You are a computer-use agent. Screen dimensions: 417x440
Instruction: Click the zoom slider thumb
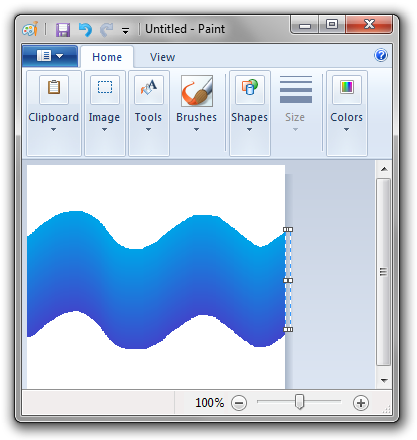(299, 402)
